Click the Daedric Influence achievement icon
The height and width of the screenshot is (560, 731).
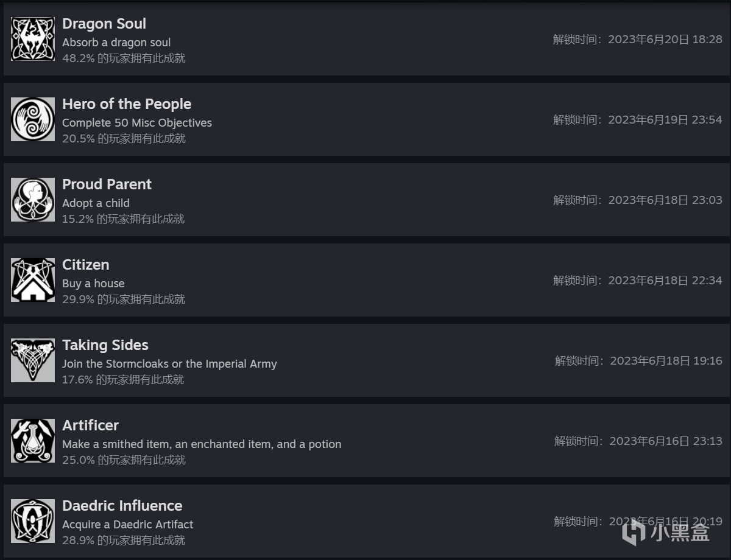pyautogui.click(x=33, y=521)
